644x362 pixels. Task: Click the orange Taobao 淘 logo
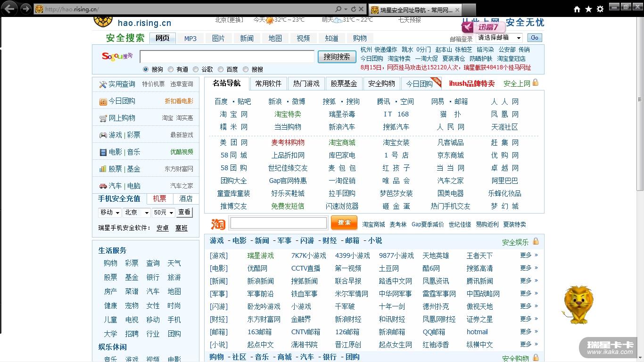pyautogui.click(x=218, y=223)
